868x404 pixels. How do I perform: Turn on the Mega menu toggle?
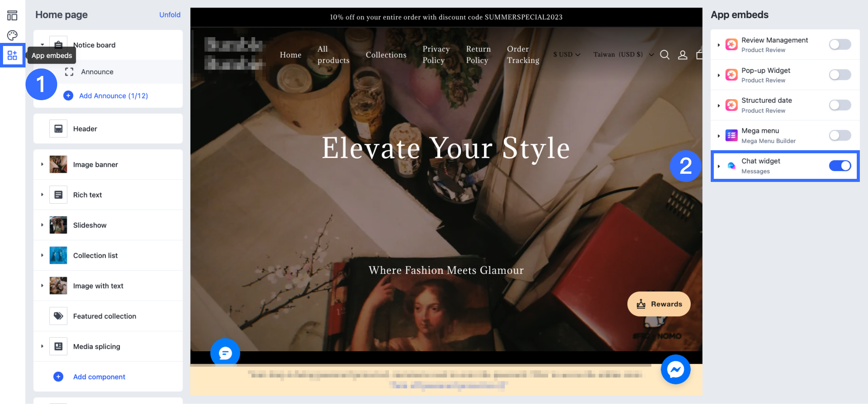pyautogui.click(x=840, y=136)
